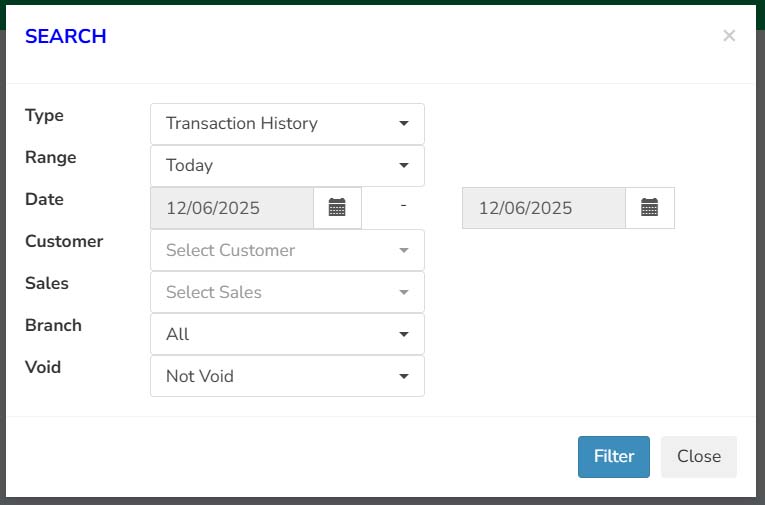Image resolution: width=765 pixels, height=505 pixels.
Task: Click the end date input field
Action: (x=544, y=208)
